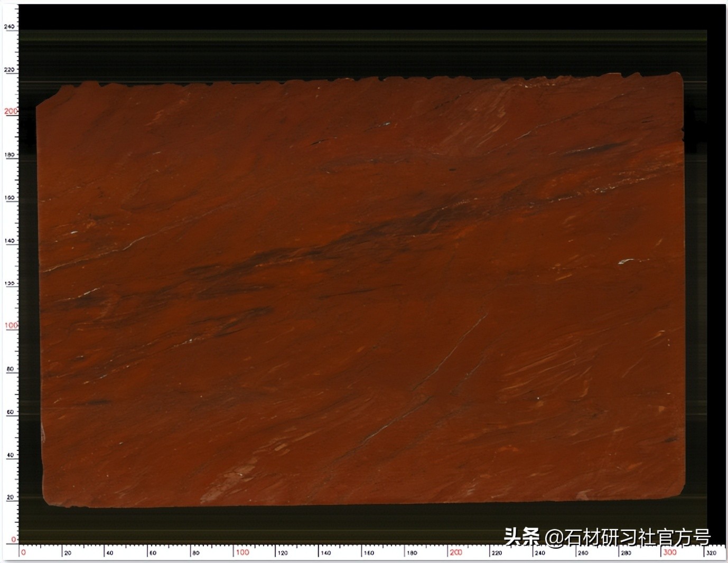Click the 240 label on the bottom ruler
Screen dimensions: 728x563
click(539, 553)
